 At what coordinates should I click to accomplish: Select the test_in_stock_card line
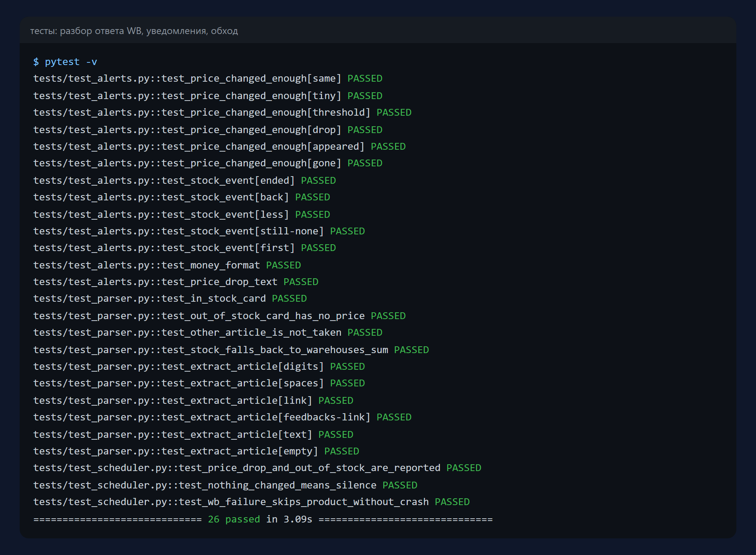tap(170, 299)
